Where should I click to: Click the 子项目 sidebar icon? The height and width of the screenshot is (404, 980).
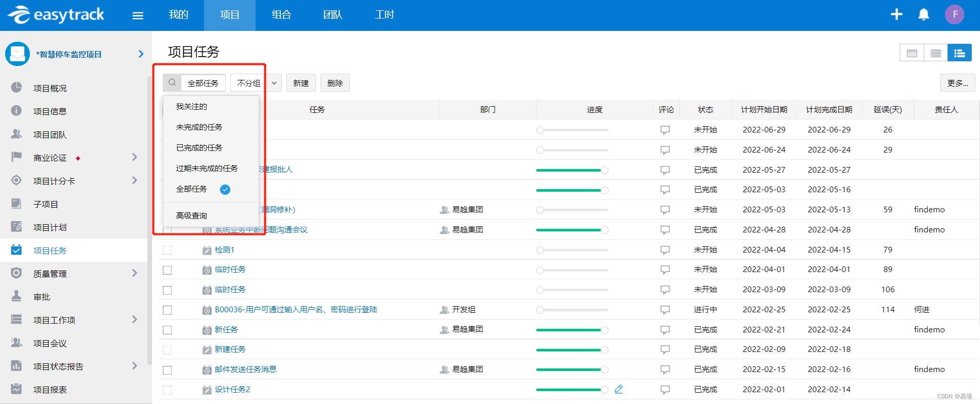pos(16,204)
